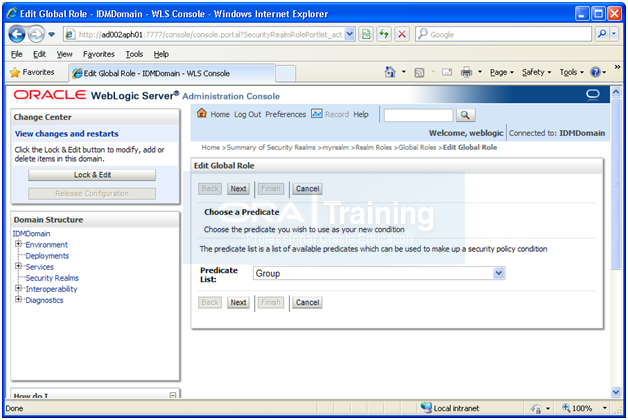
Task: Click the console Help link
Action: click(x=361, y=115)
